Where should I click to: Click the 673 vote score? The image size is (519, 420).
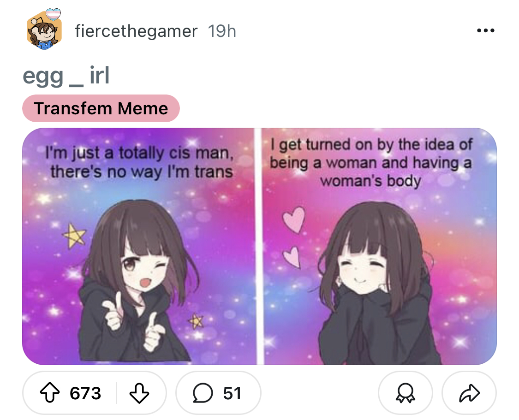[x=85, y=393]
